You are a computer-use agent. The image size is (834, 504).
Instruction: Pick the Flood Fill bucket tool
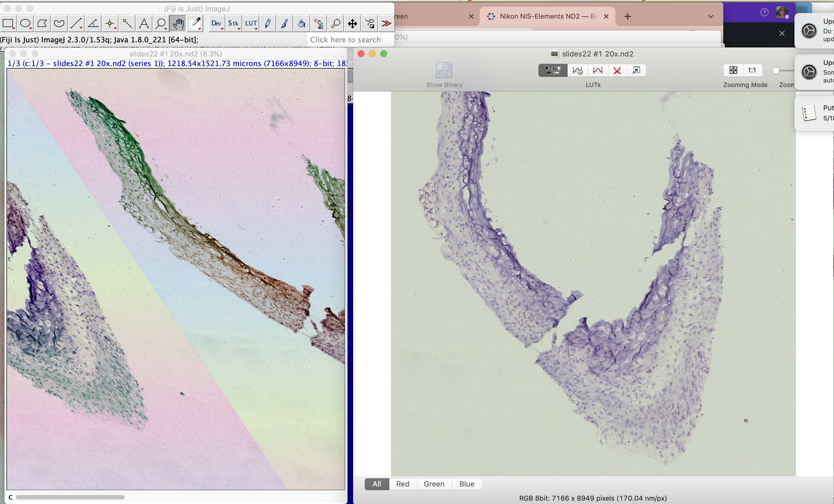click(x=301, y=23)
